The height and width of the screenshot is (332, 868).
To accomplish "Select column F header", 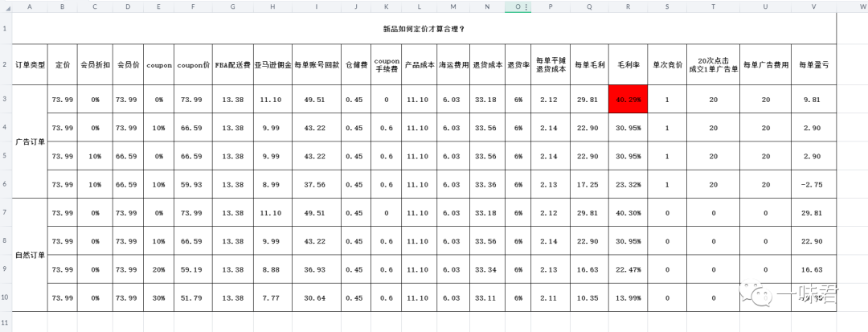I will (193, 7).
